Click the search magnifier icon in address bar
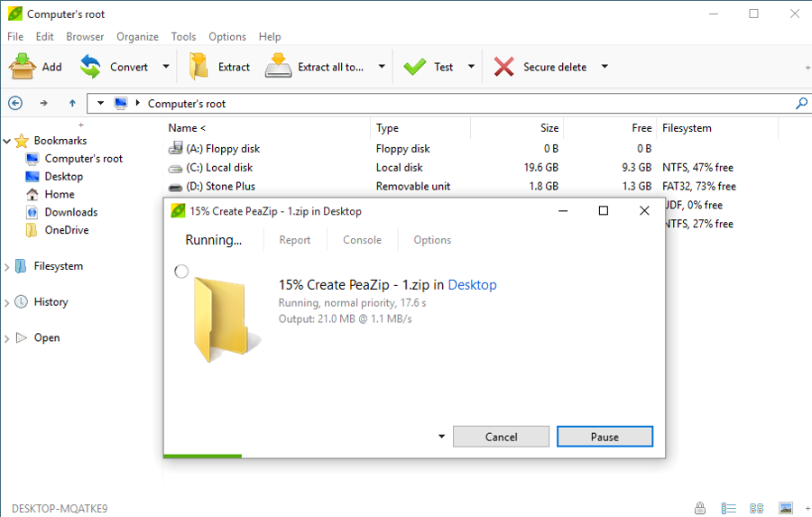The width and height of the screenshot is (812, 517). click(801, 103)
